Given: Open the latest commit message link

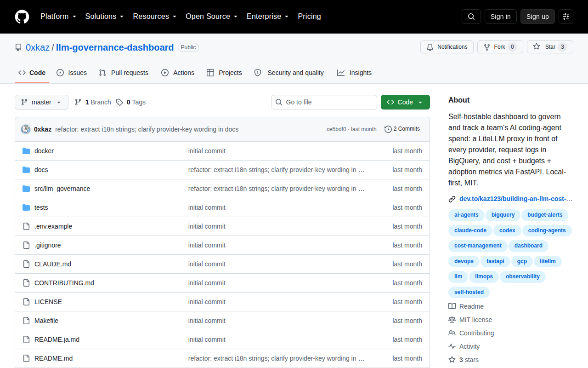Looking at the screenshot, I should (147, 129).
